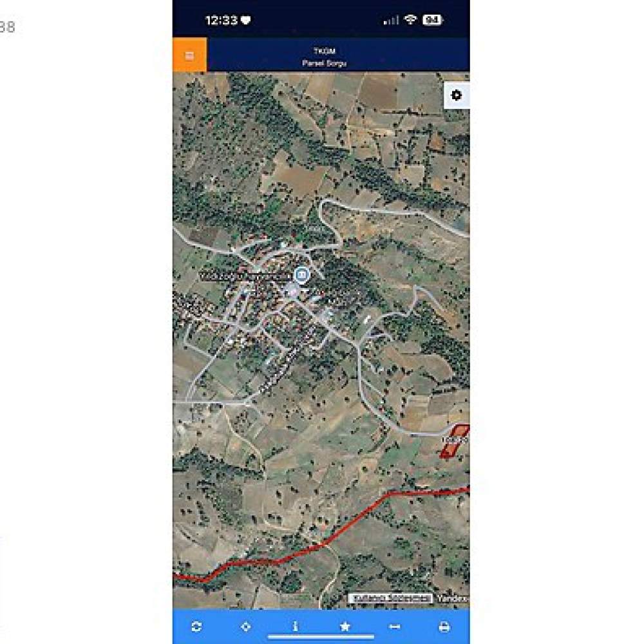Tap the refresh icon in bottom bar
644x644 pixels.
pyautogui.click(x=196, y=627)
